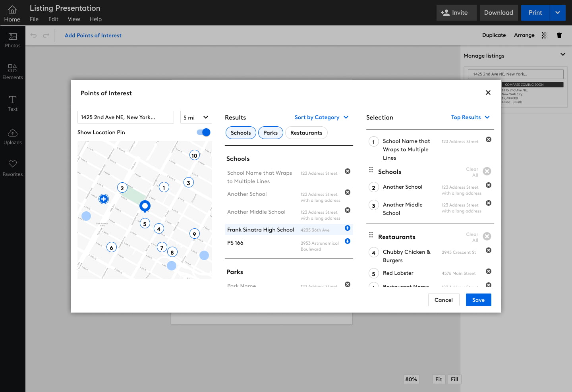This screenshot has height=392, width=572.
Task: Remove Red Lobster from selection
Action: 488,271
